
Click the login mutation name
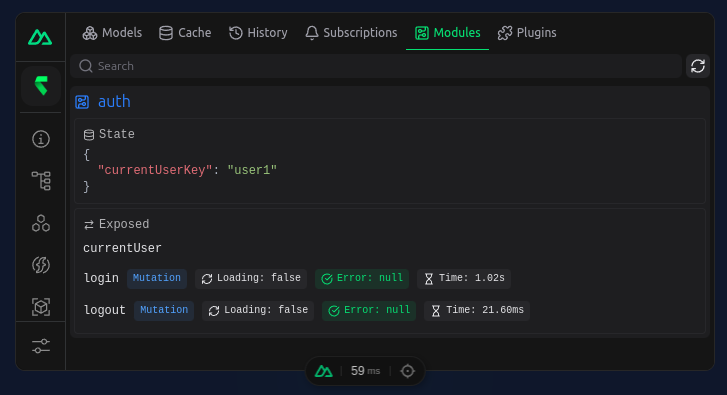pos(101,278)
